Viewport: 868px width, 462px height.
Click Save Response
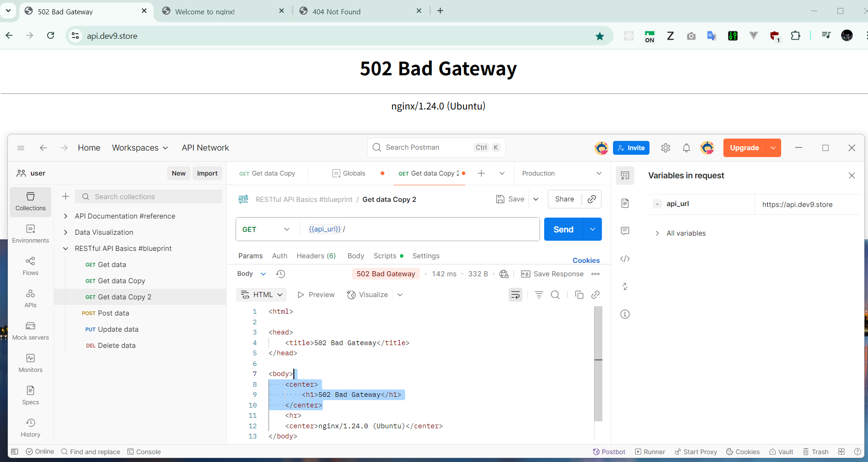pyautogui.click(x=552, y=274)
